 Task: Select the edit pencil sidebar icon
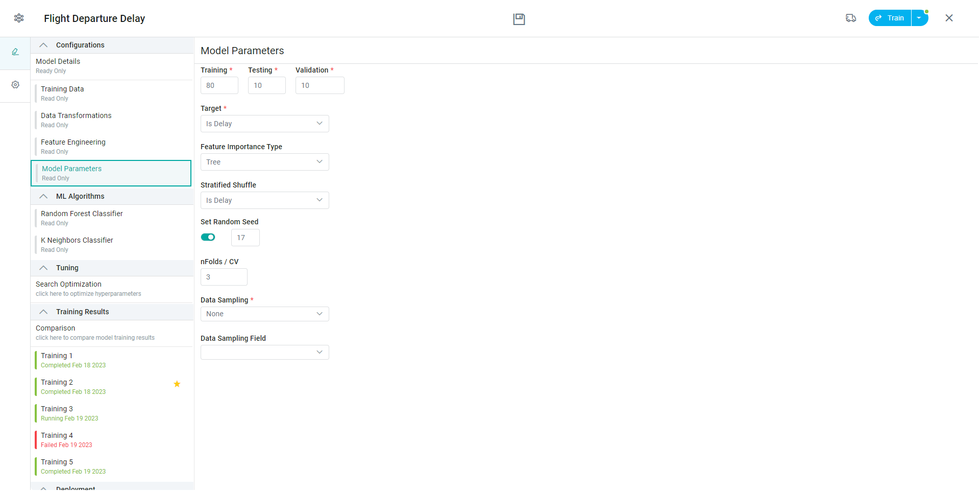click(15, 52)
